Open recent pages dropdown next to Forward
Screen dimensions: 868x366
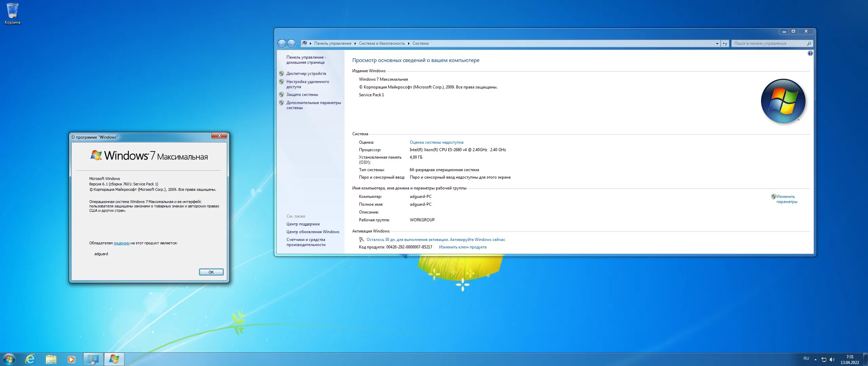(x=298, y=43)
